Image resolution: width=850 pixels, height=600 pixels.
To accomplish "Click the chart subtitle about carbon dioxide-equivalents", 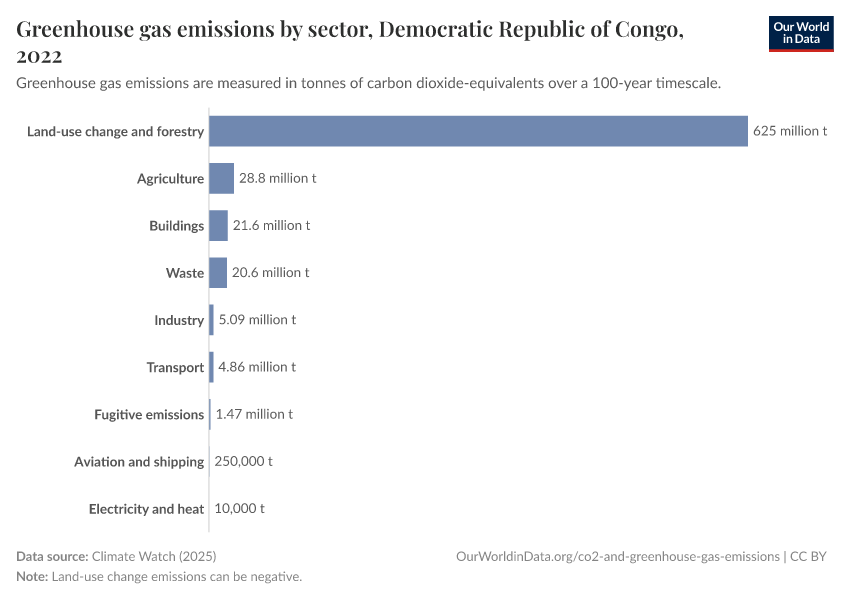I will [x=369, y=83].
